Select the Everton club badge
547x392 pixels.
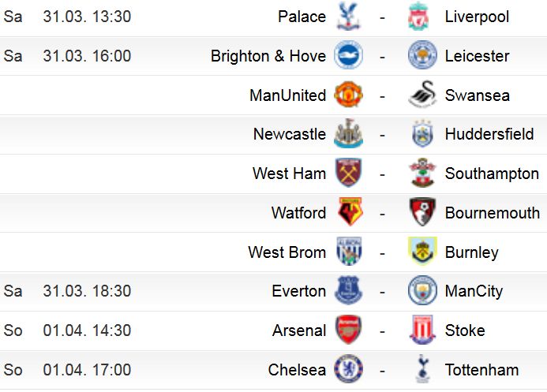[x=348, y=290]
